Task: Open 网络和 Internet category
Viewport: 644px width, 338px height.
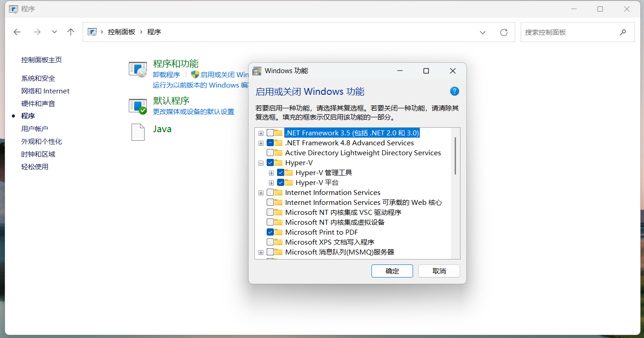Action: tap(45, 91)
